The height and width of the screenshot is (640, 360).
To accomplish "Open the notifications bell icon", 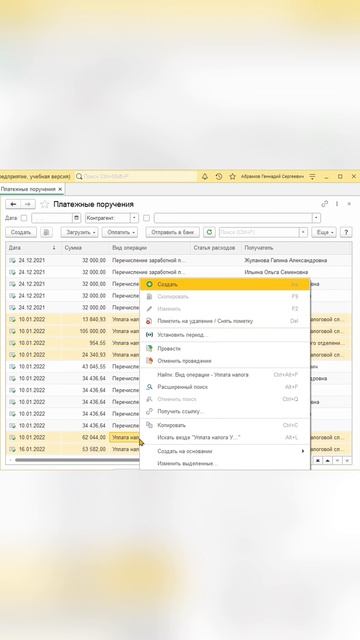I will click(x=205, y=176).
